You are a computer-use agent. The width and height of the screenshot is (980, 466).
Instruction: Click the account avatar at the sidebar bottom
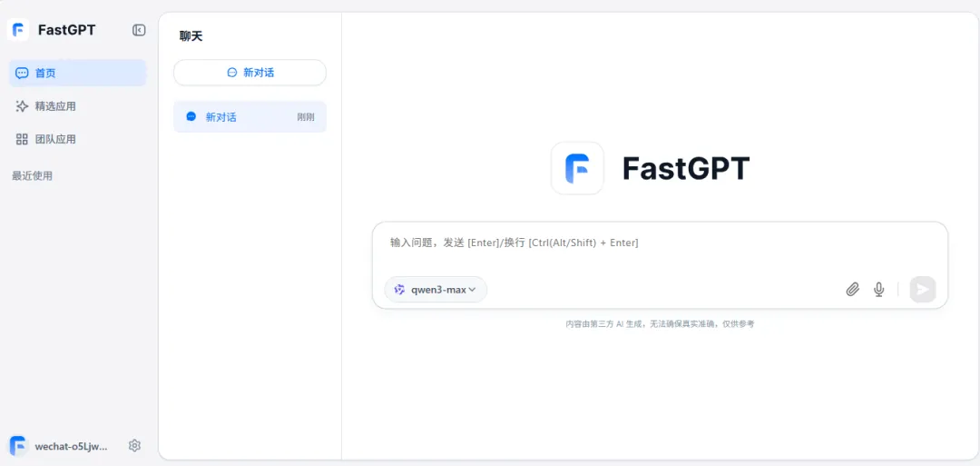tap(18, 446)
